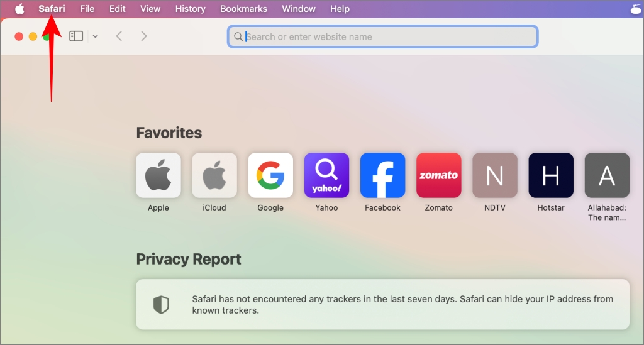Expand the tab group dropdown chevron
The image size is (644, 345).
96,36
